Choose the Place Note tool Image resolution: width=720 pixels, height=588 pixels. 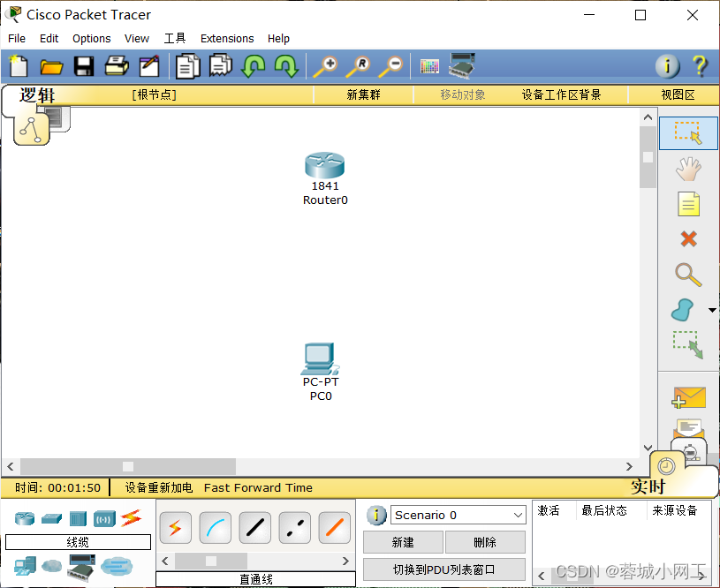688,204
